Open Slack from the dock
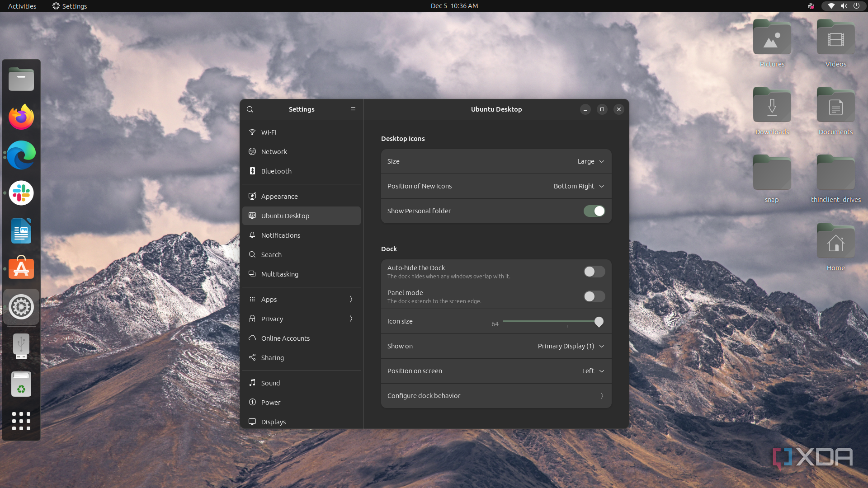The height and width of the screenshot is (488, 868). tap(21, 193)
